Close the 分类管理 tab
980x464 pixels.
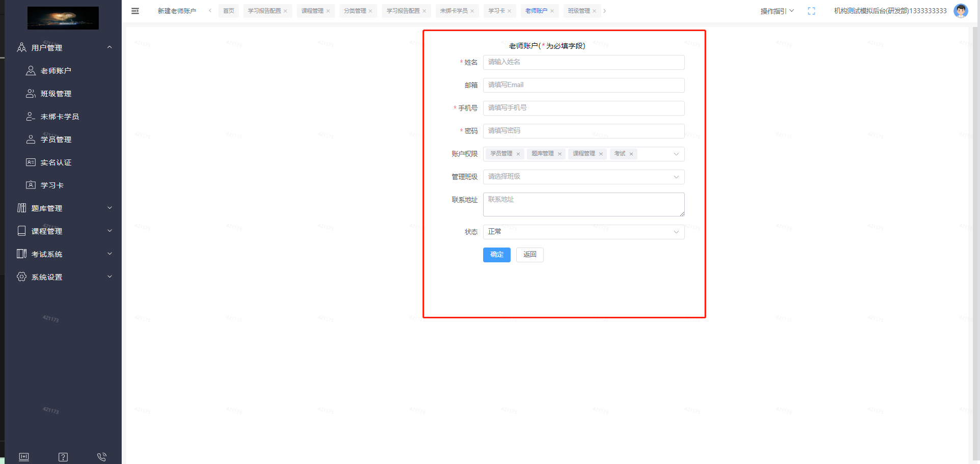pos(371,11)
